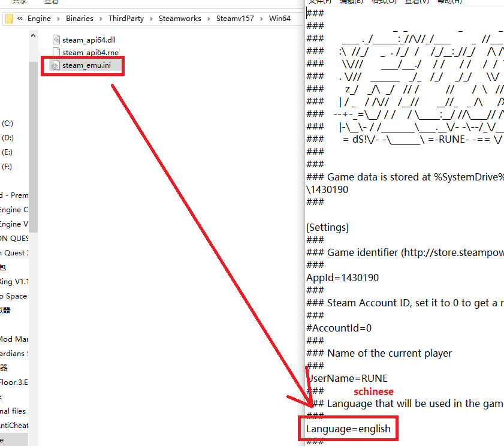
Task: Go to the Binaries folder in breadcrumb
Action: (80, 19)
